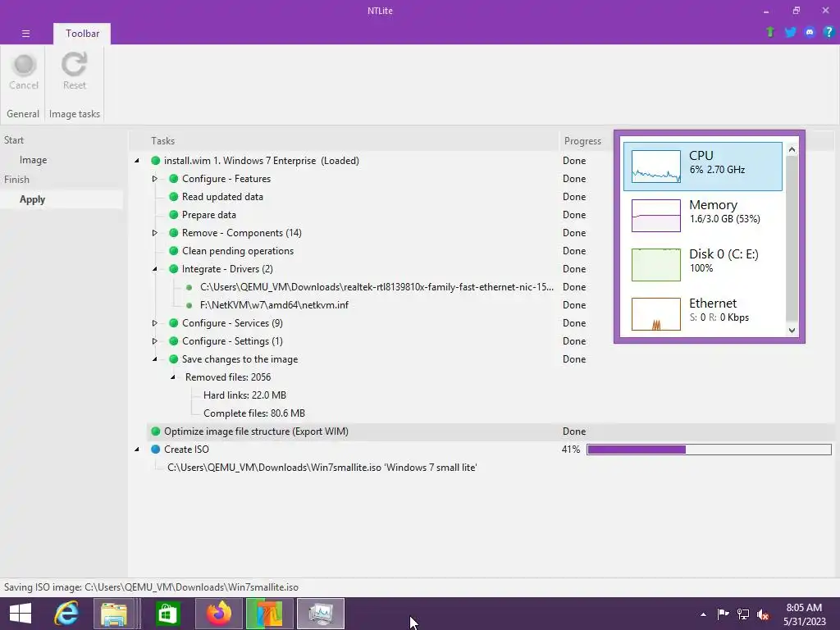Screen dimensions: 840x630
Task: Select the Hard links: 22.0 MB row
Action: (244, 395)
